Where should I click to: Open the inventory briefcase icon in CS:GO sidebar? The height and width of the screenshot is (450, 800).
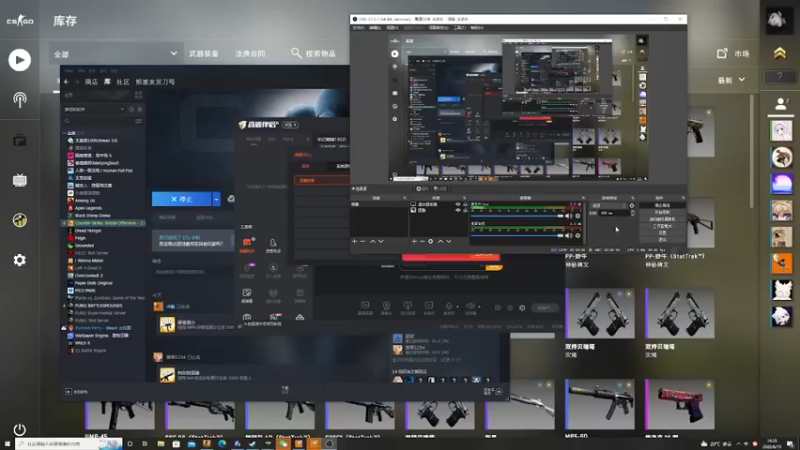tap(19, 140)
